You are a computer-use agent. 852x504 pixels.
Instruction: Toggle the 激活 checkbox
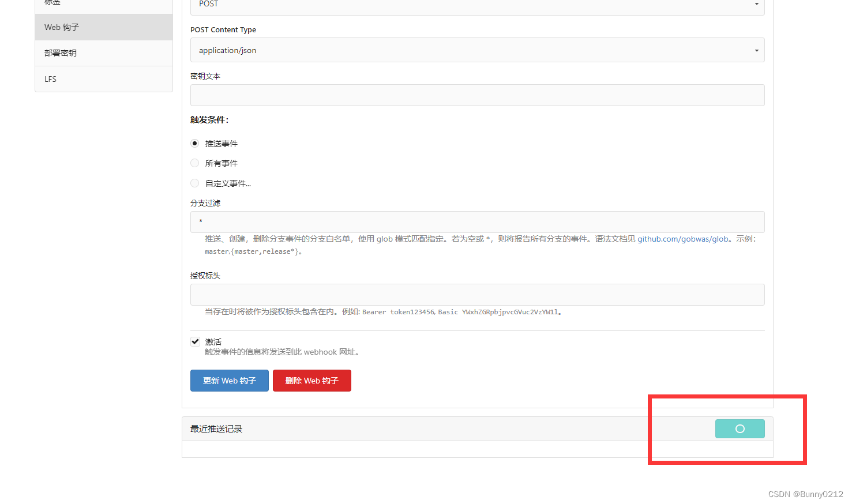coord(195,341)
